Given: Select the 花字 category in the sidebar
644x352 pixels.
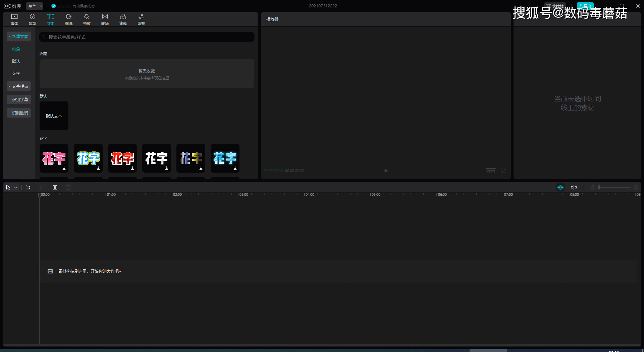Looking at the screenshot, I should [x=16, y=74].
